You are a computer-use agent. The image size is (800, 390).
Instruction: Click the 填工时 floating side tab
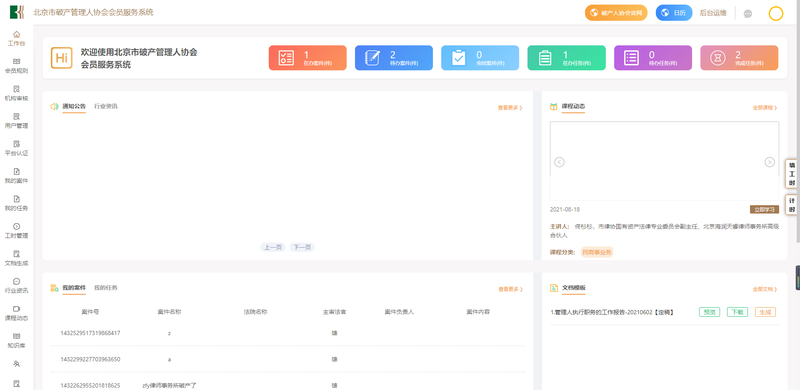click(792, 174)
